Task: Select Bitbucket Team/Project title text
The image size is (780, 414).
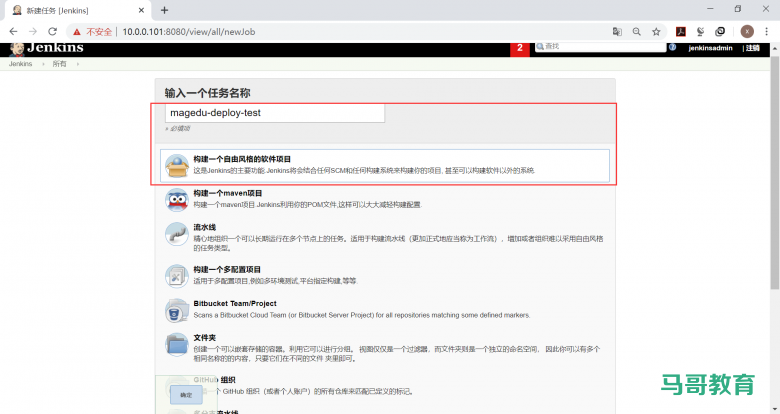Action: pyautogui.click(x=235, y=304)
